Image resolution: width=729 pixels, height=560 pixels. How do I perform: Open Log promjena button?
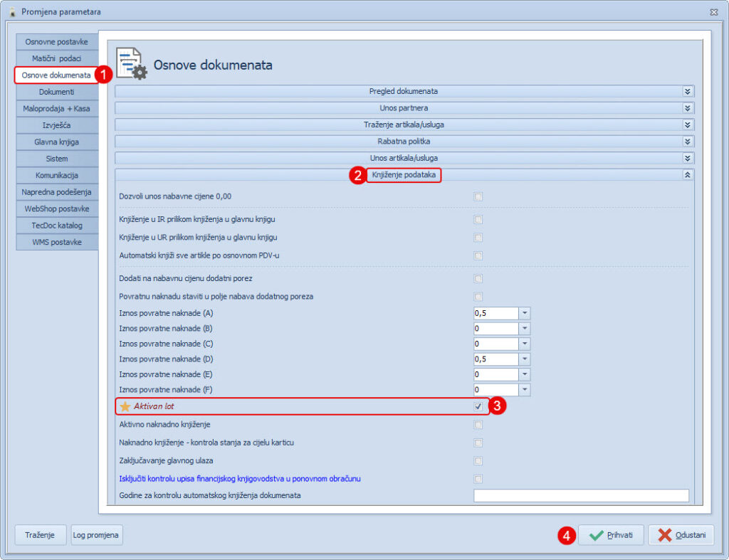coord(97,535)
